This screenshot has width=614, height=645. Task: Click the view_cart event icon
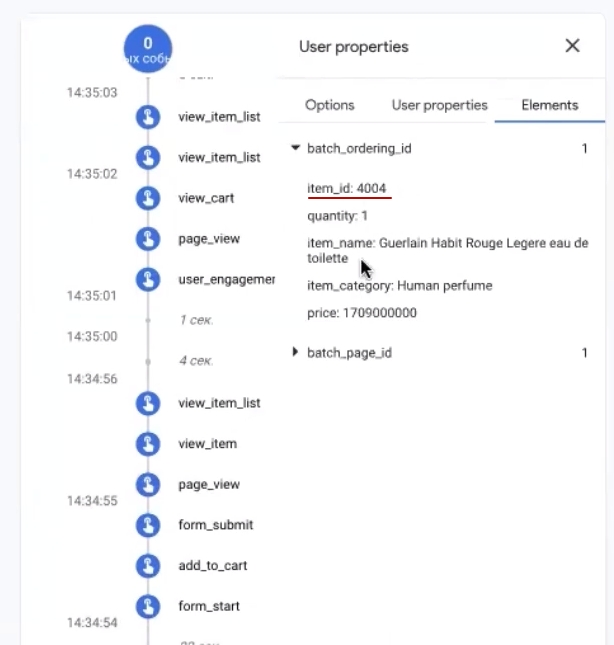pos(148,198)
